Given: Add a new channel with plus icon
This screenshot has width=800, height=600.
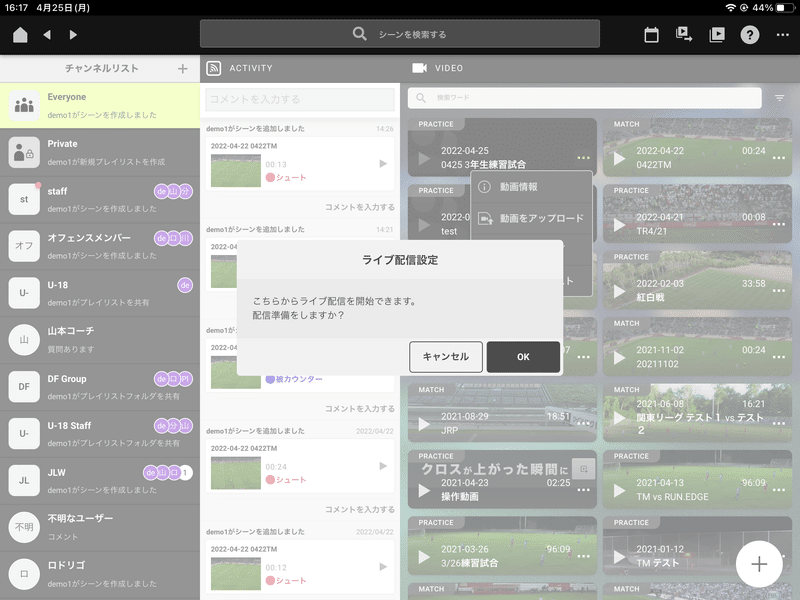Looking at the screenshot, I should [x=183, y=68].
